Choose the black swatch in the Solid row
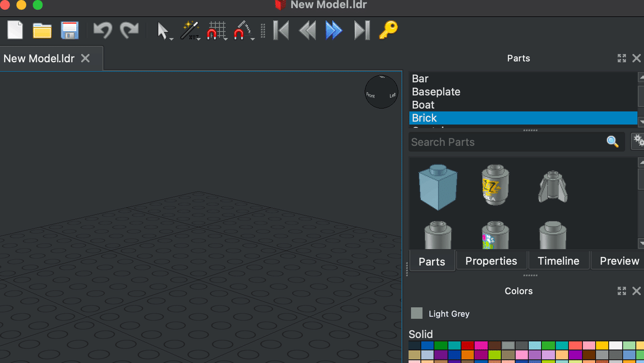 (415, 346)
